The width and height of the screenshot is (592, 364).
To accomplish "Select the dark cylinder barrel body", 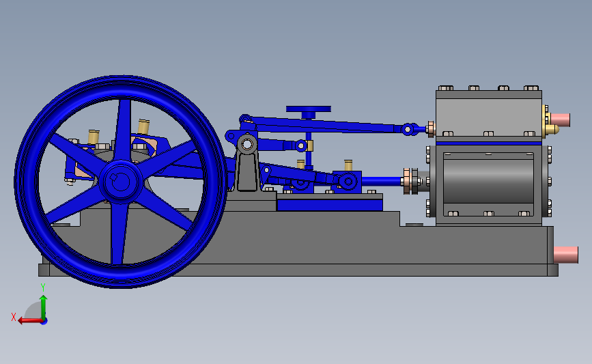I will coord(488,181).
